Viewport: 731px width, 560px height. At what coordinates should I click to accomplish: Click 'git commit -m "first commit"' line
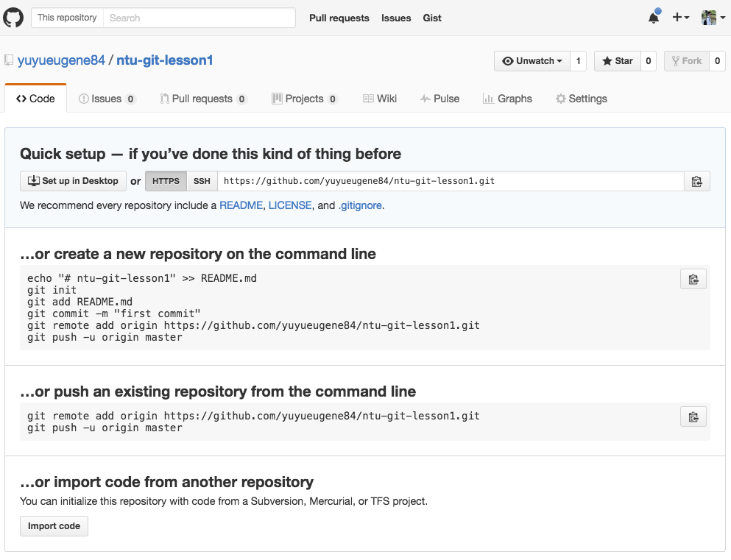pyautogui.click(x=114, y=313)
